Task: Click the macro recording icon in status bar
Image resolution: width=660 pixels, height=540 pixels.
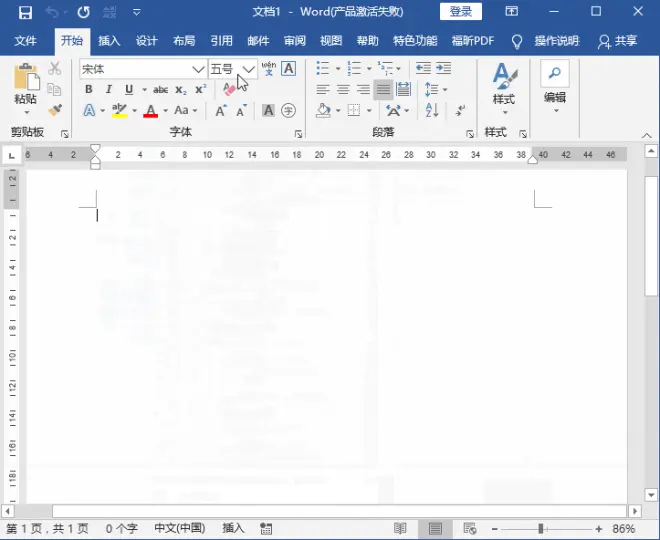Action: click(266, 529)
